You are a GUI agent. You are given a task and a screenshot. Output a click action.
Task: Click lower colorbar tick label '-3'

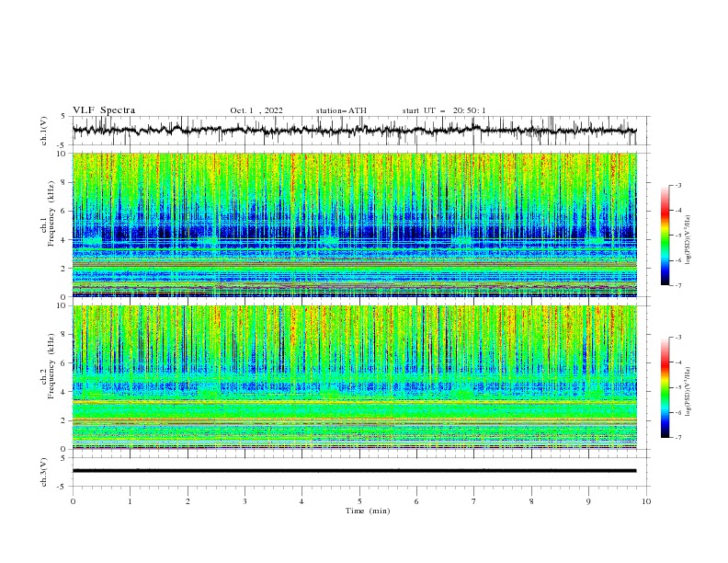point(677,338)
